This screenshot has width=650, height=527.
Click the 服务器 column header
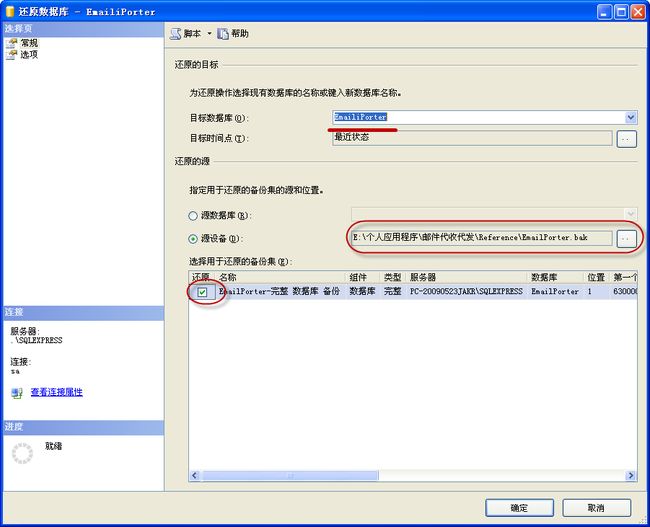(x=466, y=277)
